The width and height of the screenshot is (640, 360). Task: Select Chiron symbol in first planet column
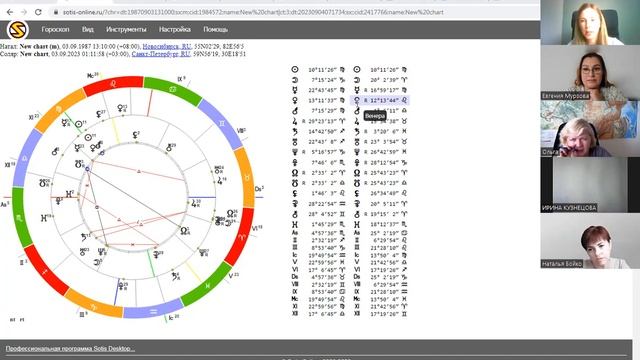[x=295, y=214]
